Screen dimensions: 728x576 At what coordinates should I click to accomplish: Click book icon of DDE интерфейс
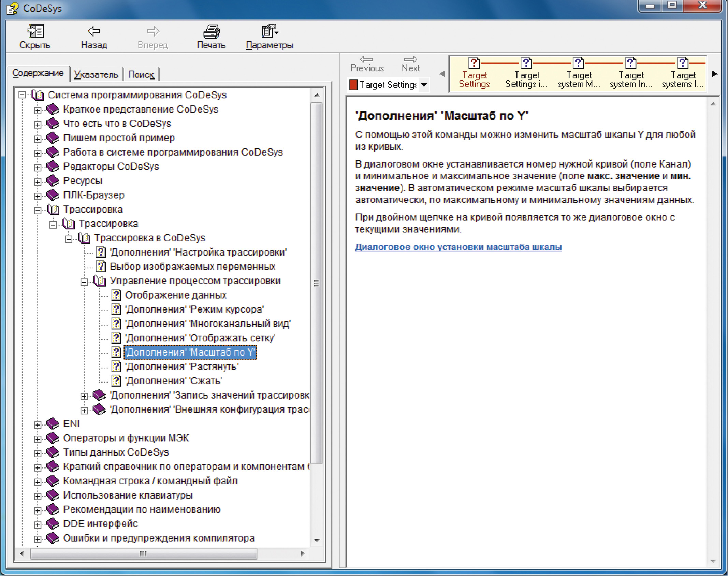53,523
